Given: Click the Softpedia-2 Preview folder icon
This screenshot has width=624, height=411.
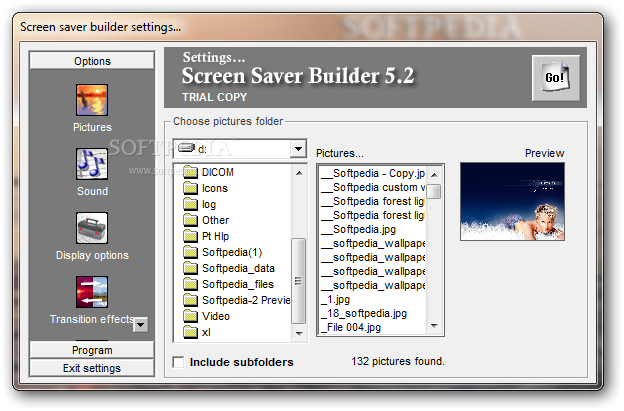Looking at the screenshot, I should pyautogui.click(x=191, y=300).
